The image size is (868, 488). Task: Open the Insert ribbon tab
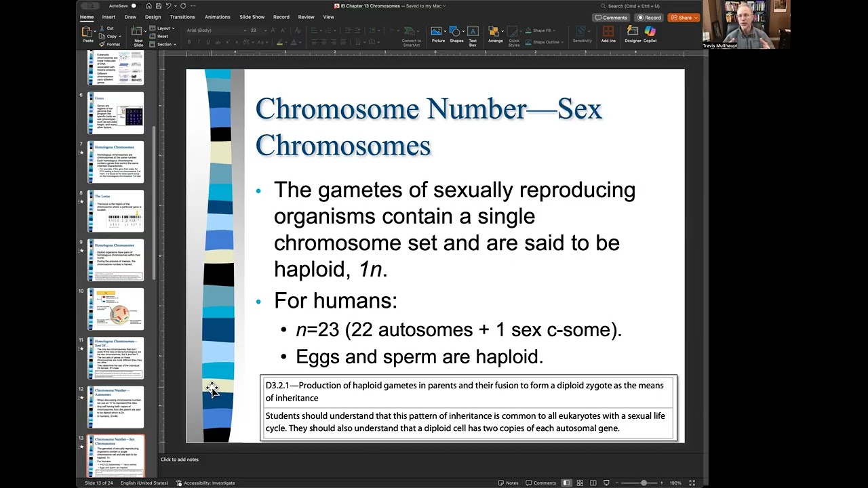click(108, 17)
